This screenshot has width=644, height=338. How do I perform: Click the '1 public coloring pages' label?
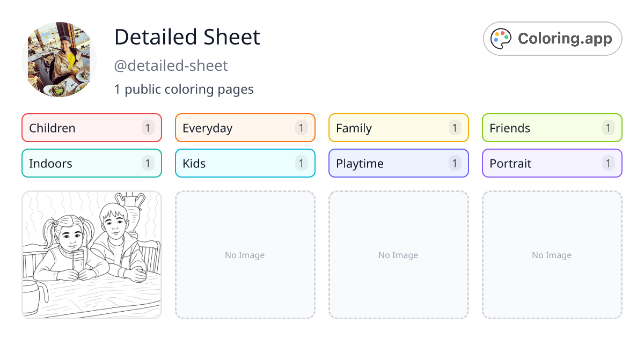tap(184, 89)
